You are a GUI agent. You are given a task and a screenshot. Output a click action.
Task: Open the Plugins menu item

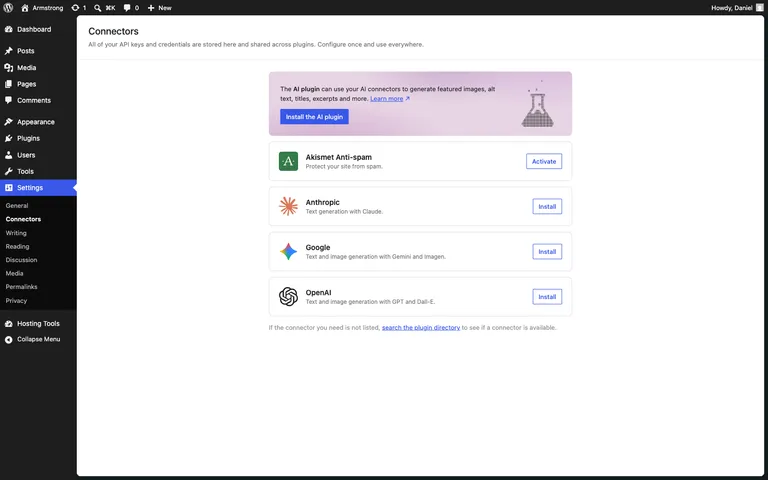click(38, 139)
